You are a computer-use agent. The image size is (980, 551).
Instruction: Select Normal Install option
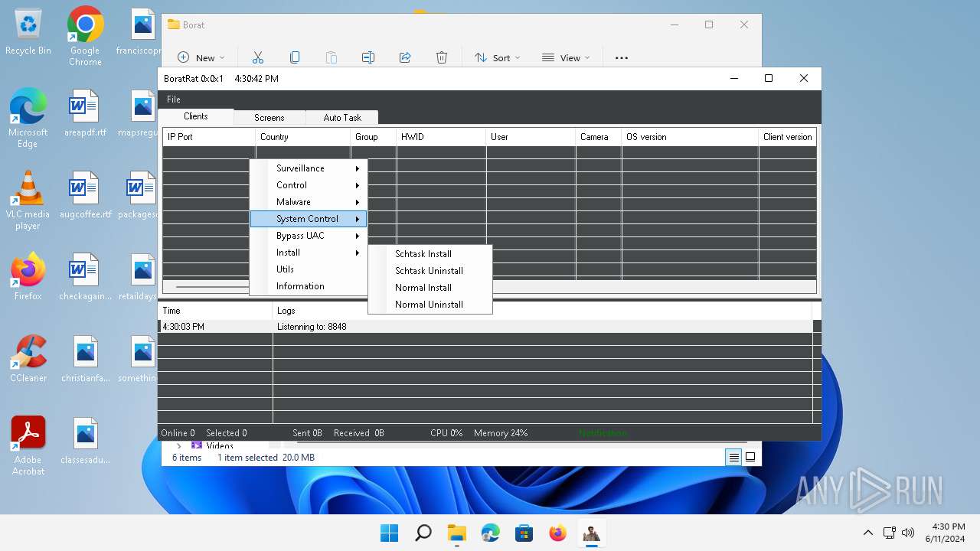[x=430, y=288]
